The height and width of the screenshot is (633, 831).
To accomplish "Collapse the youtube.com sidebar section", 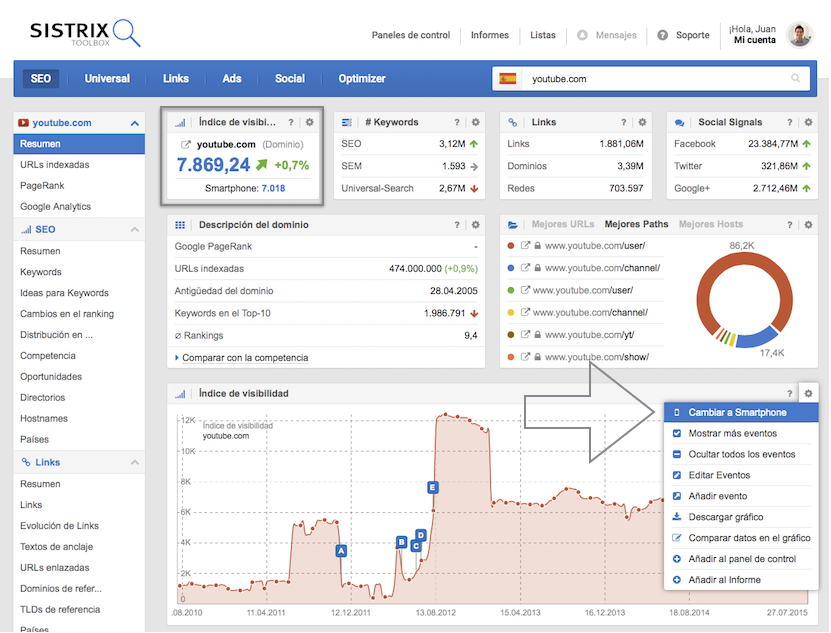I will [x=135, y=123].
